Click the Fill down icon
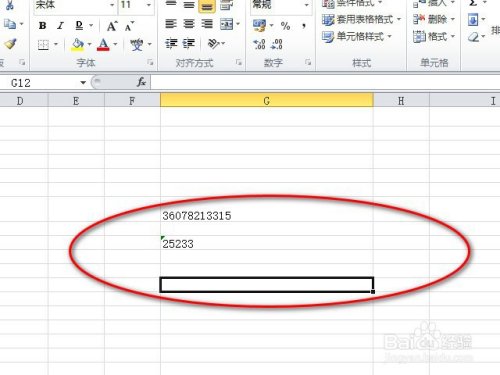This screenshot has height=375, width=500. click(473, 20)
